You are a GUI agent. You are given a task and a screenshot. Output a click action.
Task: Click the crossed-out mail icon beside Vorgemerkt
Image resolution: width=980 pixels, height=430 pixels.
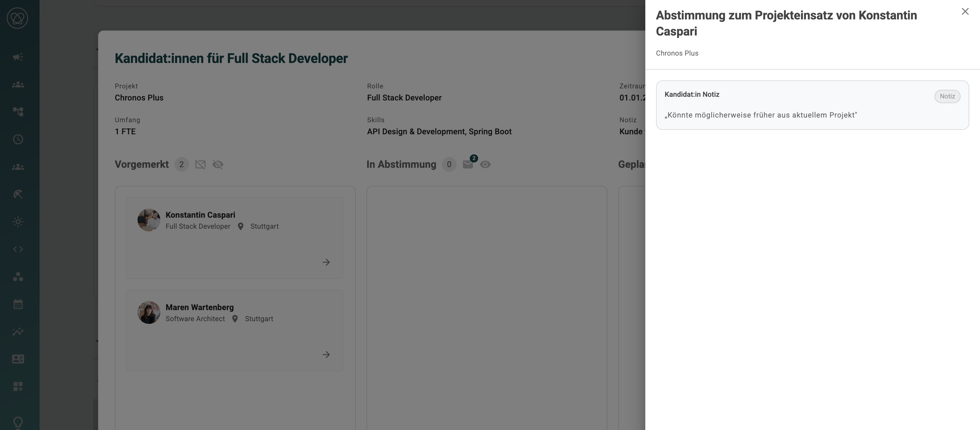(x=200, y=164)
